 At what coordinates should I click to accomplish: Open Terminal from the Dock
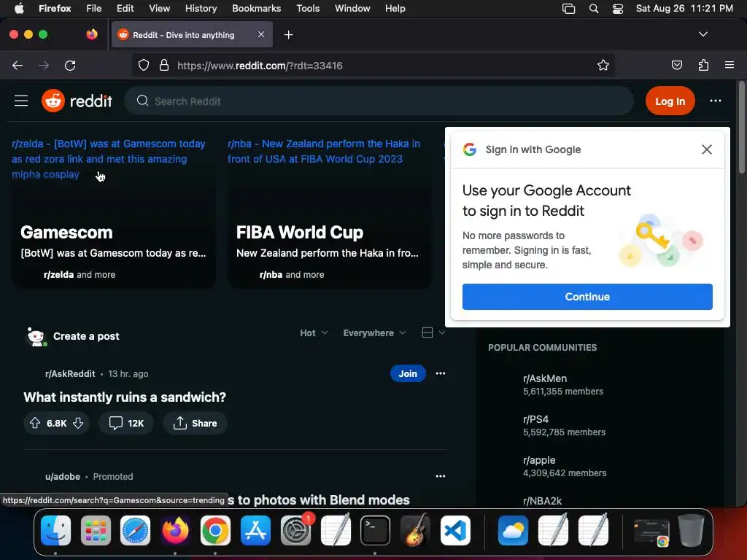click(375, 531)
